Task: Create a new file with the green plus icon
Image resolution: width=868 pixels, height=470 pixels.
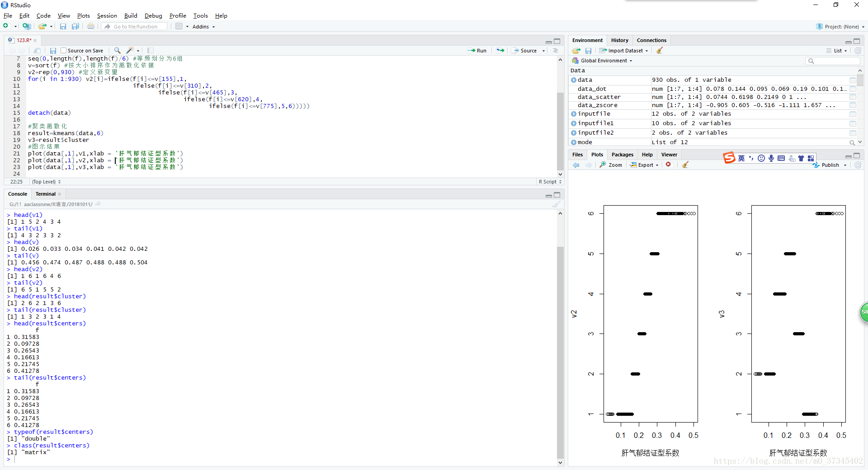Action: tap(6, 26)
